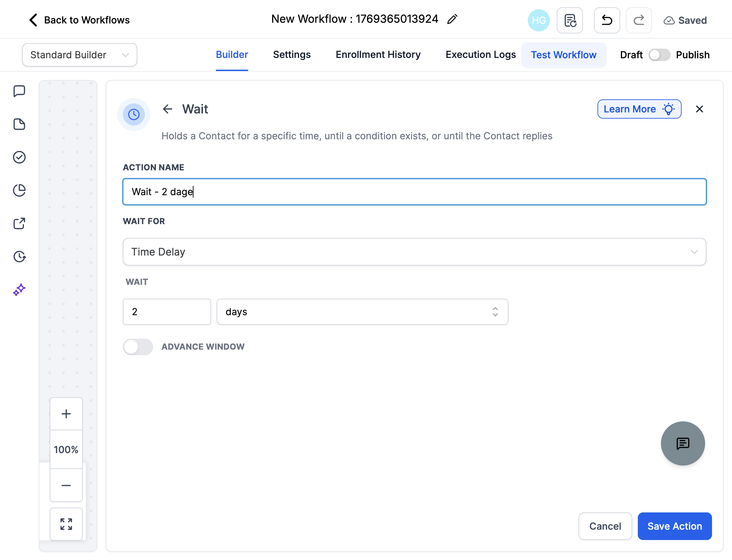Click the 100% zoom level indicator
Screen dimensions: 732x560
tap(66, 450)
